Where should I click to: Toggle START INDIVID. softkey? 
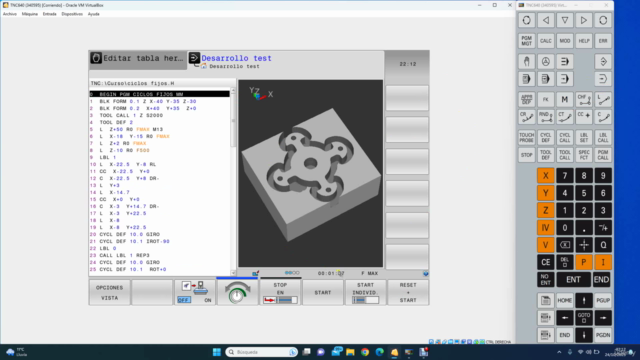pos(365,292)
